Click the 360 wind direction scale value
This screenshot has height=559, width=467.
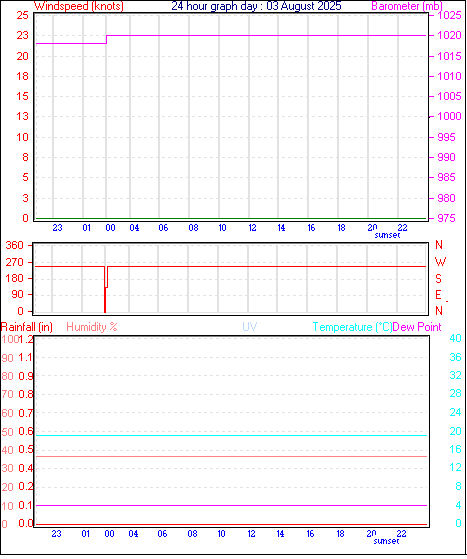[x=15, y=245]
